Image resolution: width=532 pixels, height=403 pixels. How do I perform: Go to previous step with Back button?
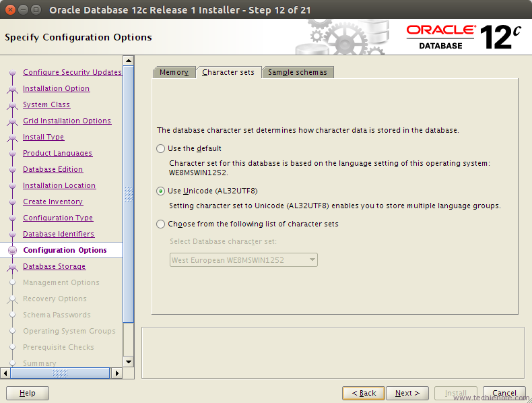pos(364,393)
